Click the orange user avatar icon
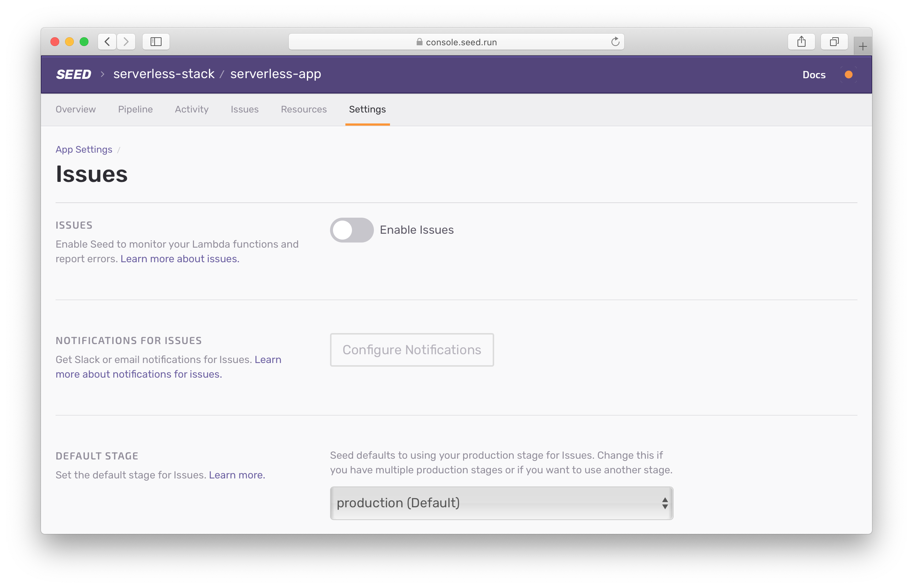This screenshot has height=588, width=913. [848, 75]
